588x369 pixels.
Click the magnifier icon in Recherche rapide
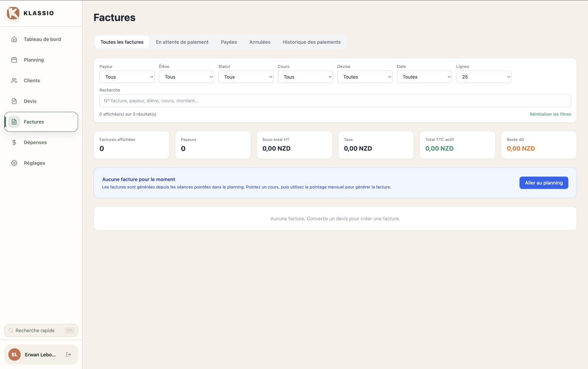coord(11,330)
